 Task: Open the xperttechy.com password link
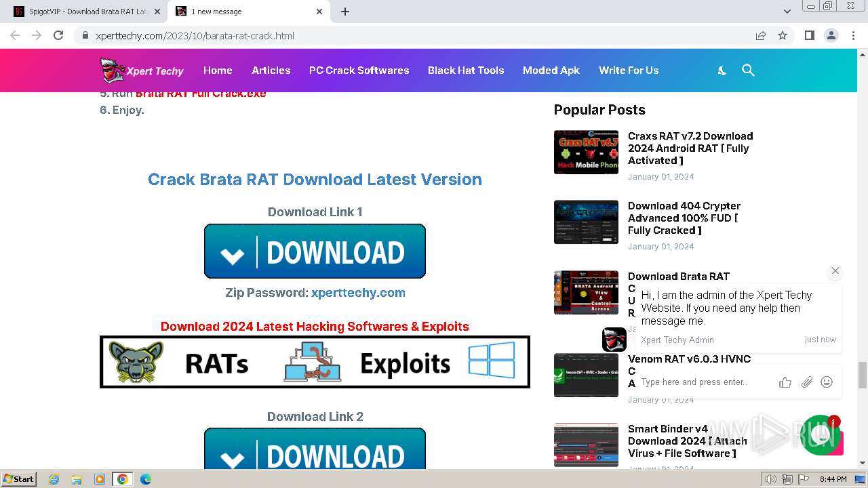[x=358, y=293]
